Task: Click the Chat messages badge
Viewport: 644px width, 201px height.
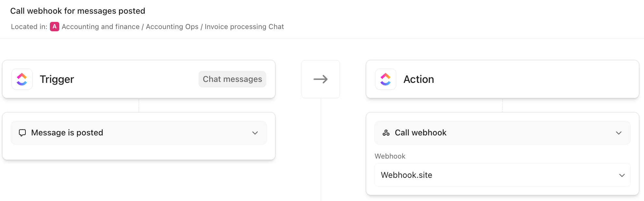Action: [232, 79]
